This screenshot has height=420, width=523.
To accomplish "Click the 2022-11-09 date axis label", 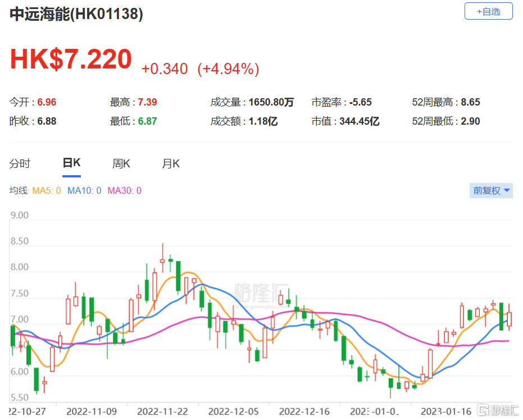I will click(92, 412).
